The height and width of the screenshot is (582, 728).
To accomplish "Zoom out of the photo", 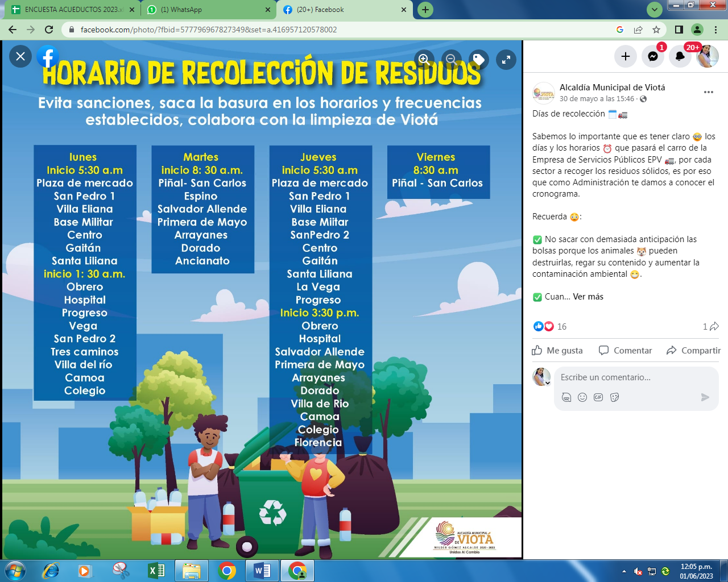I will point(450,59).
